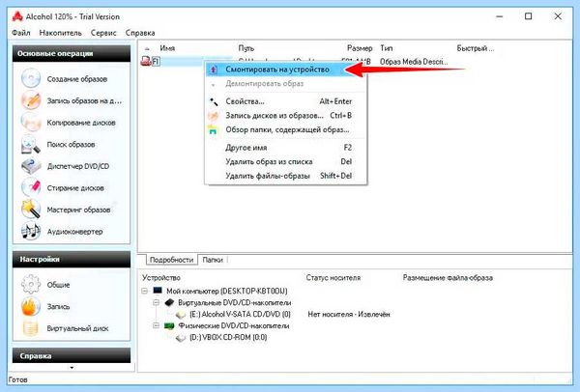The height and width of the screenshot is (392, 580).
Task: Click the Создание образов disc icon
Action: click(x=31, y=78)
